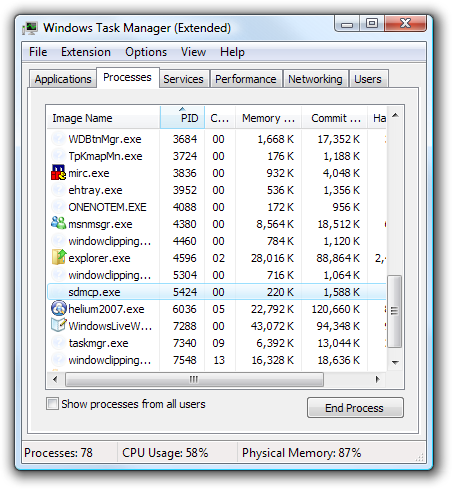Click the vertical scrollbar down arrow
Image resolution: width=452 pixels, height=489 pixels.
pos(395,362)
